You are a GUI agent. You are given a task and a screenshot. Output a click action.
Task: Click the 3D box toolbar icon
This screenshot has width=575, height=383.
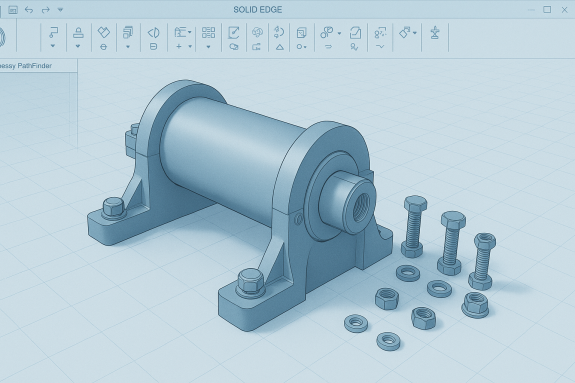coord(301,33)
